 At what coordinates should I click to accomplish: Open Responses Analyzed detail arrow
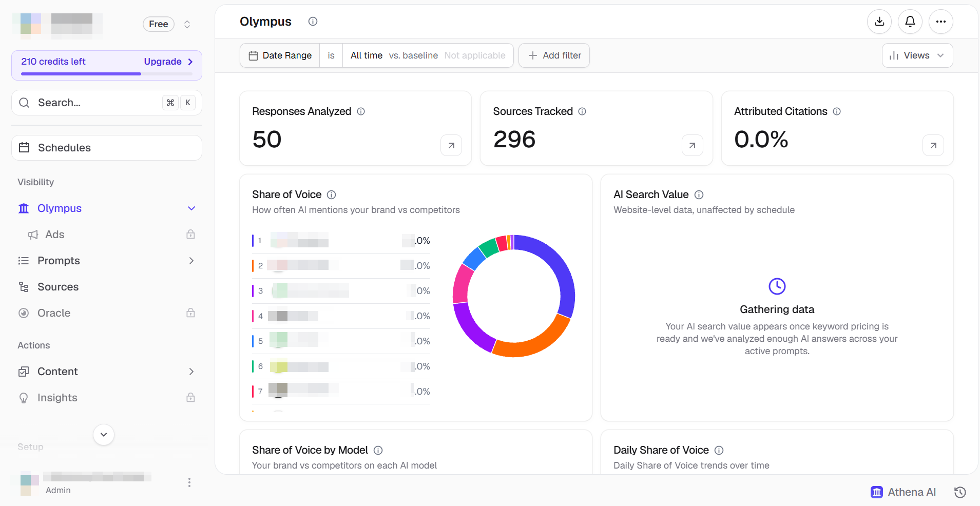click(x=451, y=145)
